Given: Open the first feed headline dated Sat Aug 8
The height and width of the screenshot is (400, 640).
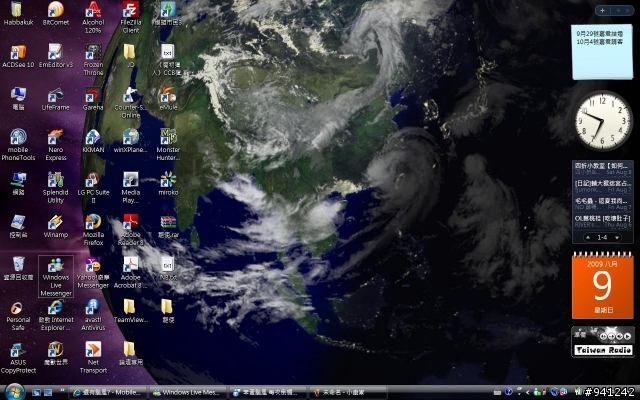Looking at the screenshot, I should pyautogui.click(x=602, y=169).
